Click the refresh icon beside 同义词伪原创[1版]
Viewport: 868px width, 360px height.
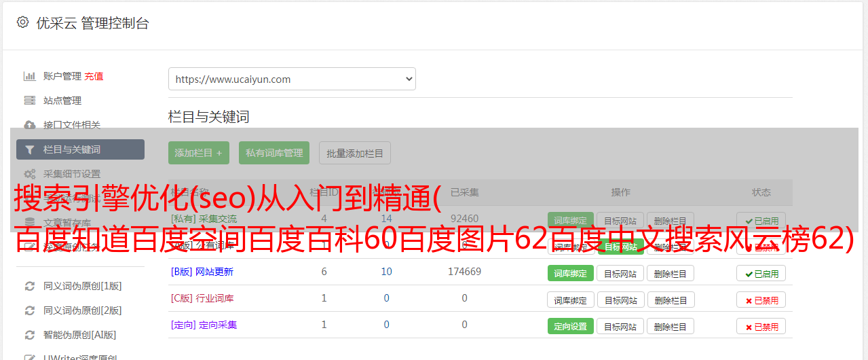pos(29,286)
